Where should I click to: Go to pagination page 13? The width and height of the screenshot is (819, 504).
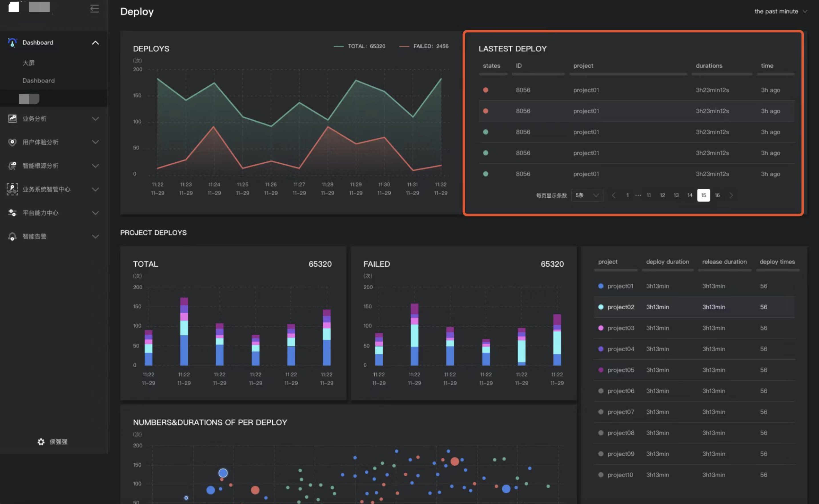(676, 195)
